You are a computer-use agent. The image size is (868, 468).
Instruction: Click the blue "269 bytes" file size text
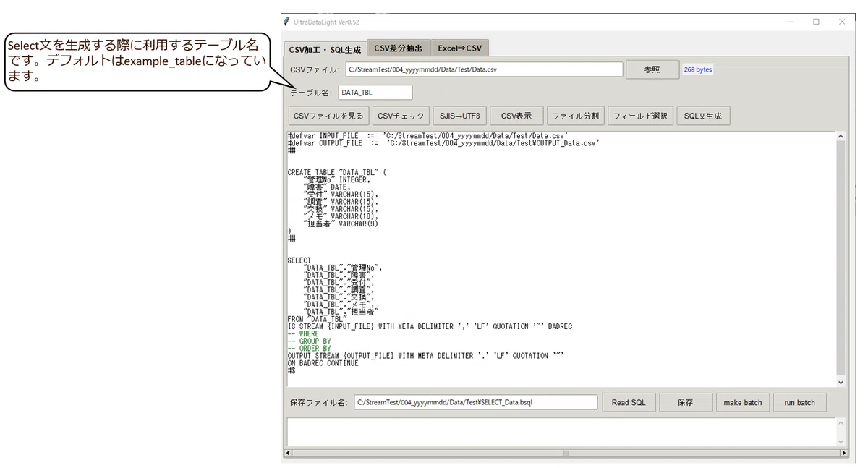(698, 69)
